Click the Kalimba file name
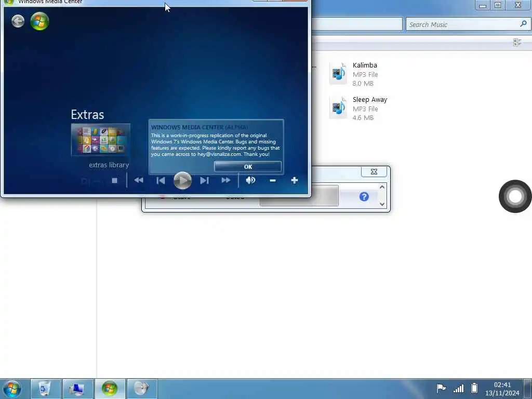This screenshot has height=399, width=532. coord(365,65)
